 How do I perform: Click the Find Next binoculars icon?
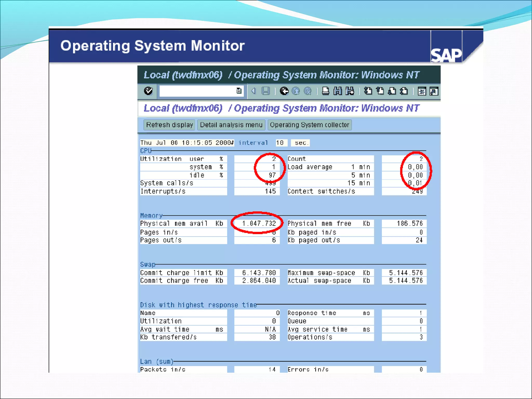click(350, 91)
